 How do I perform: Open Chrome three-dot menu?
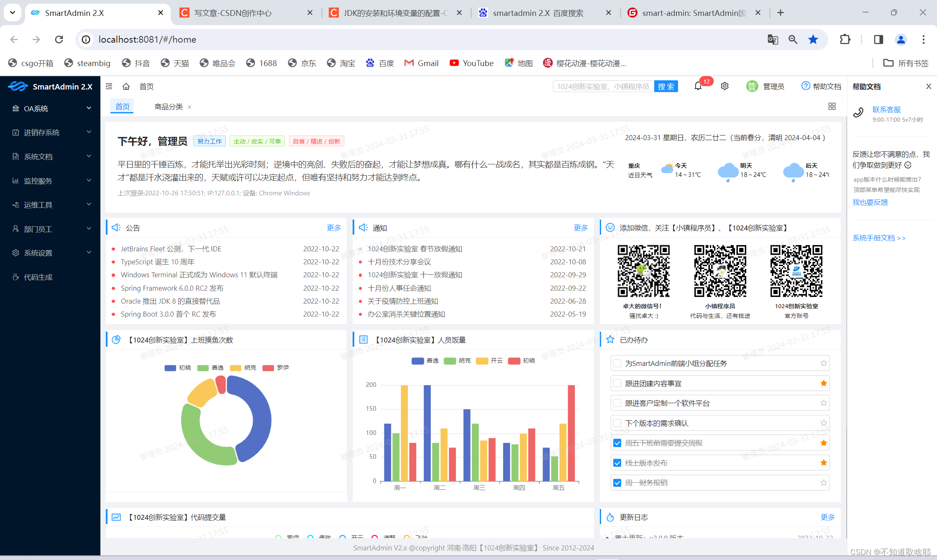[924, 39]
